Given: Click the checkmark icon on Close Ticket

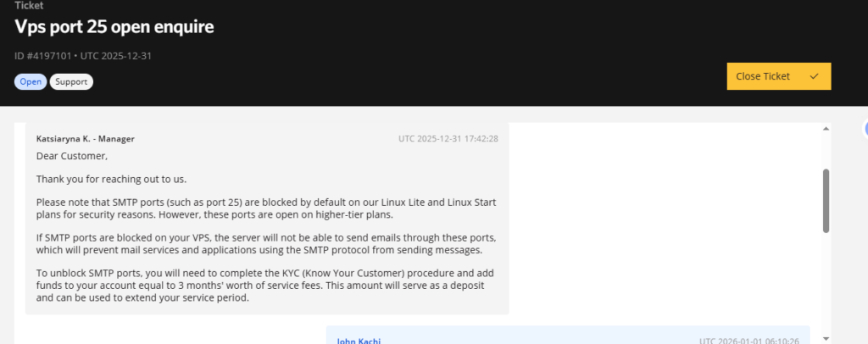Looking at the screenshot, I should 814,76.
